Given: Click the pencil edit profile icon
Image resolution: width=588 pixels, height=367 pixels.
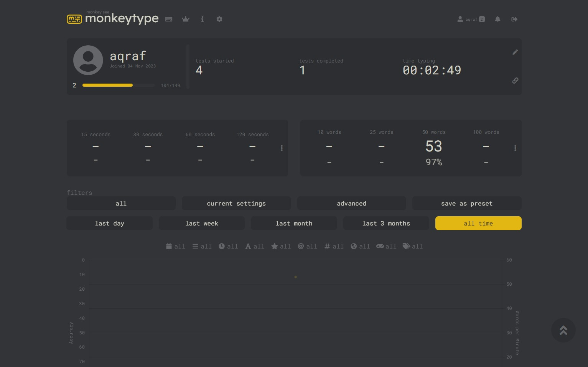Looking at the screenshot, I should pos(515,52).
